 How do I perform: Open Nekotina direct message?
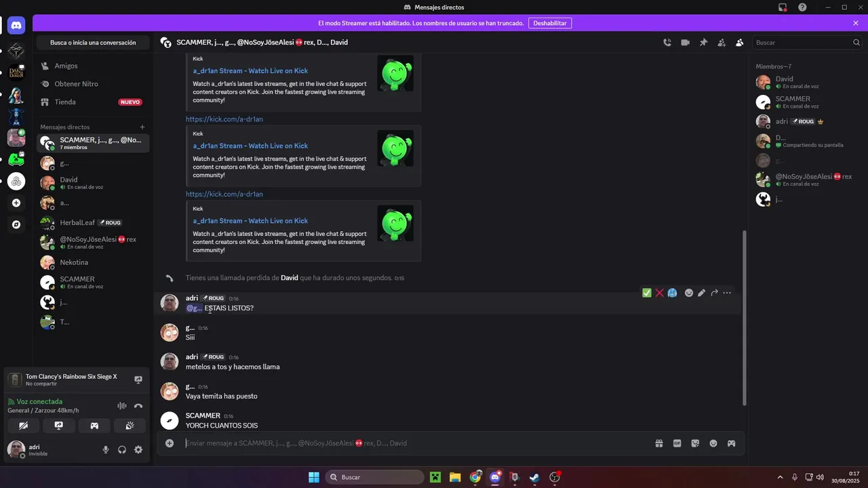[x=92, y=262]
